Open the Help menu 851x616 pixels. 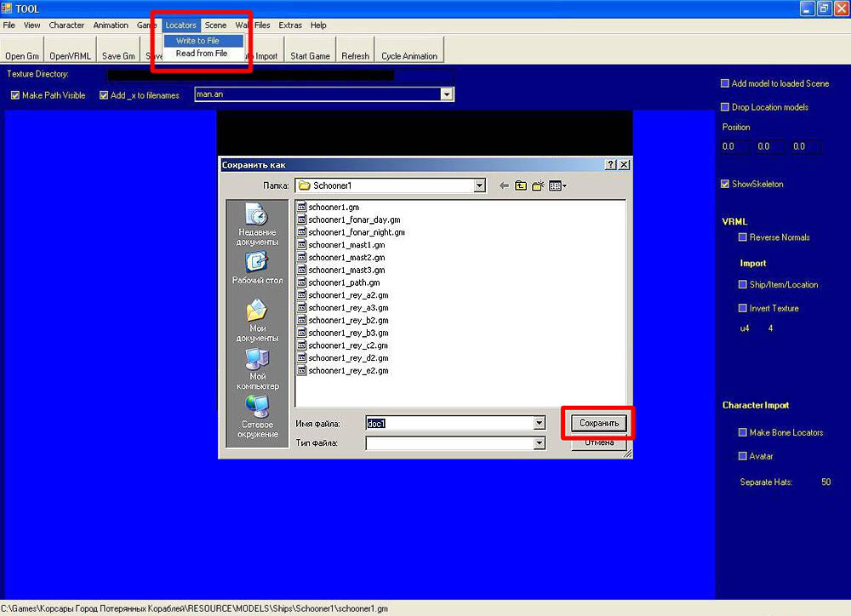point(318,25)
